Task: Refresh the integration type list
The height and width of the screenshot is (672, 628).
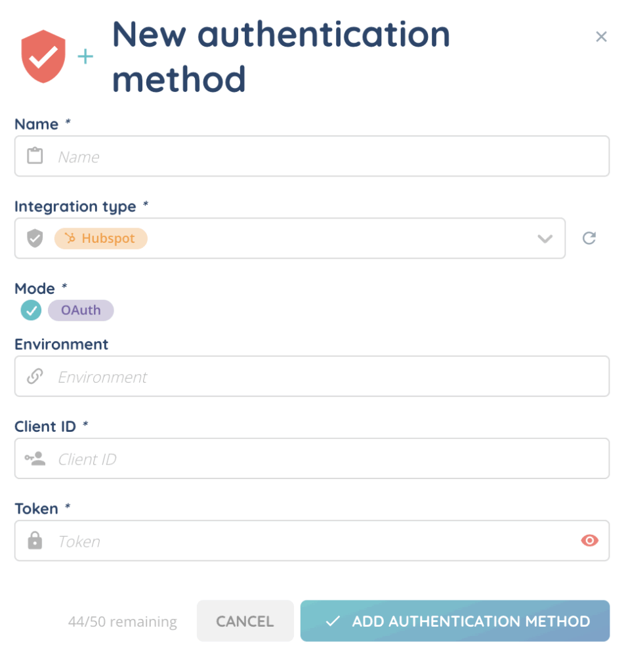Action: tap(589, 238)
